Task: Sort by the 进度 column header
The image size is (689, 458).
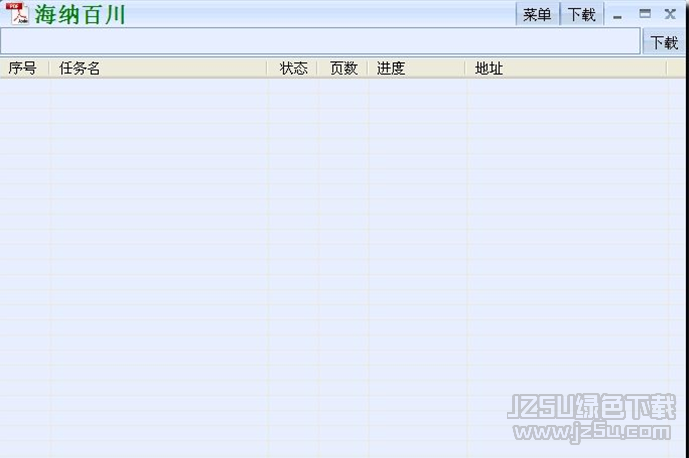Action: coord(416,68)
